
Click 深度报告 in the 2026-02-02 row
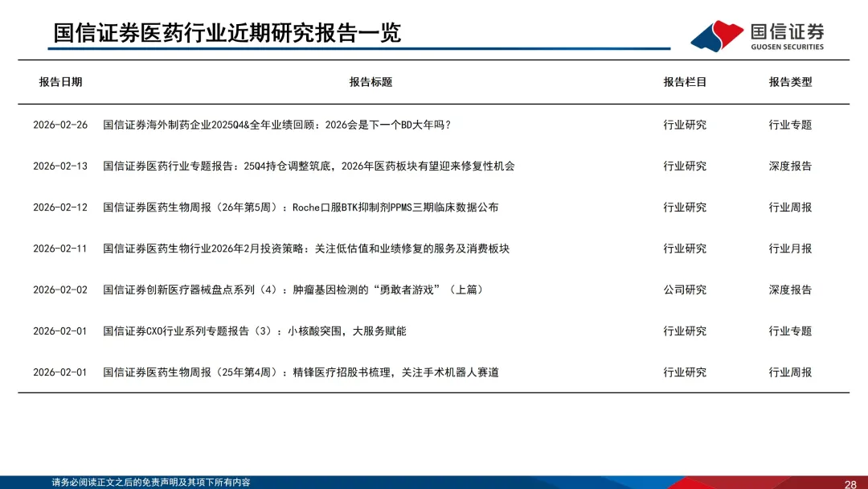tap(790, 290)
